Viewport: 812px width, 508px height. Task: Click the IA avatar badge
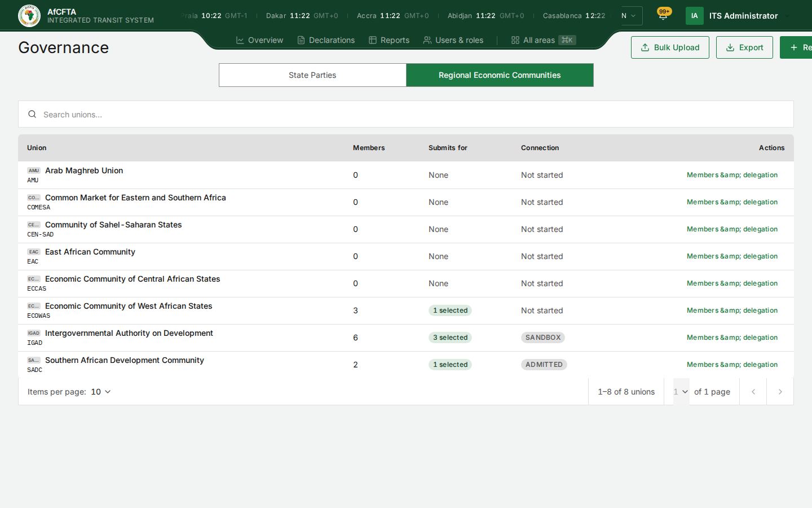tap(694, 16)
